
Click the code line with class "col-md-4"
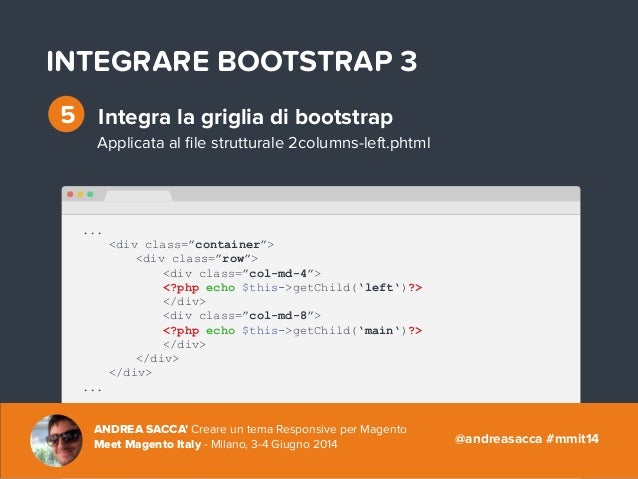[x=242, y=273]
